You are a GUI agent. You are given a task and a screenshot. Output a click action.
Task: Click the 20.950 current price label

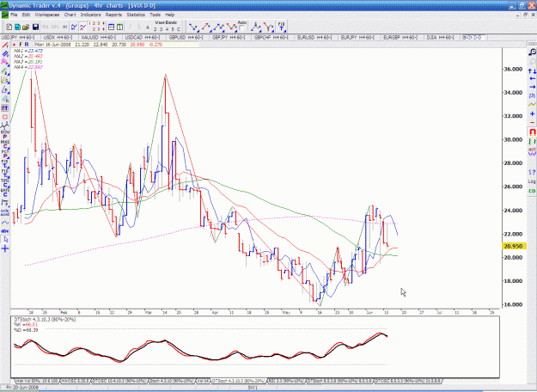[x=514, y=246]
